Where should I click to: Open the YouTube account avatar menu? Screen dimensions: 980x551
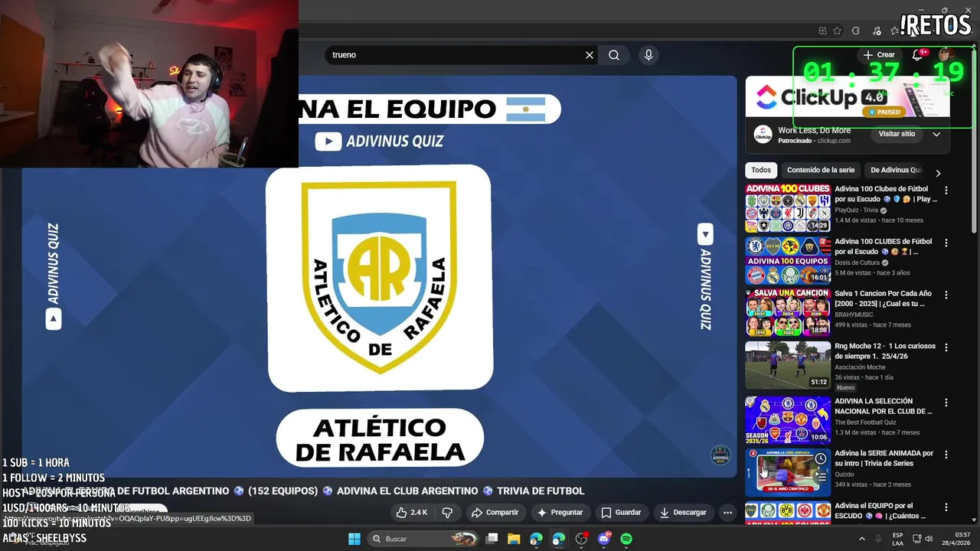pyautogui.click(x=946, y=54)
